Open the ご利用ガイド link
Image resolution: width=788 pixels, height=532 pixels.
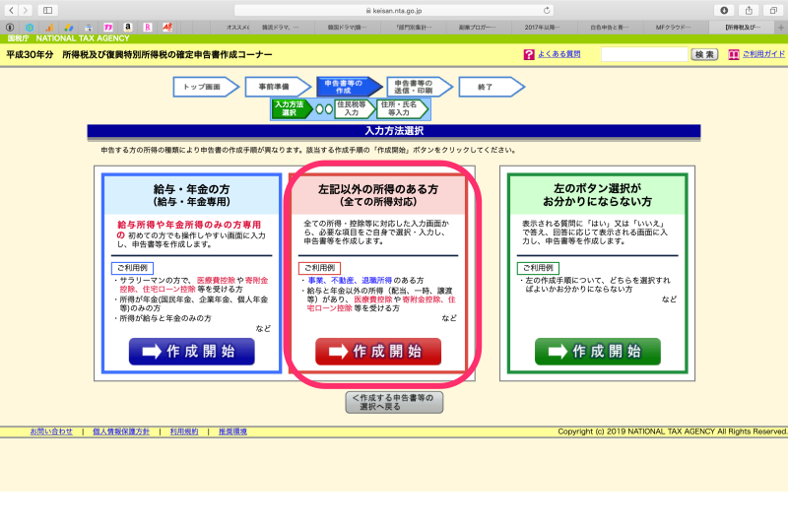(x=763, y=55)
